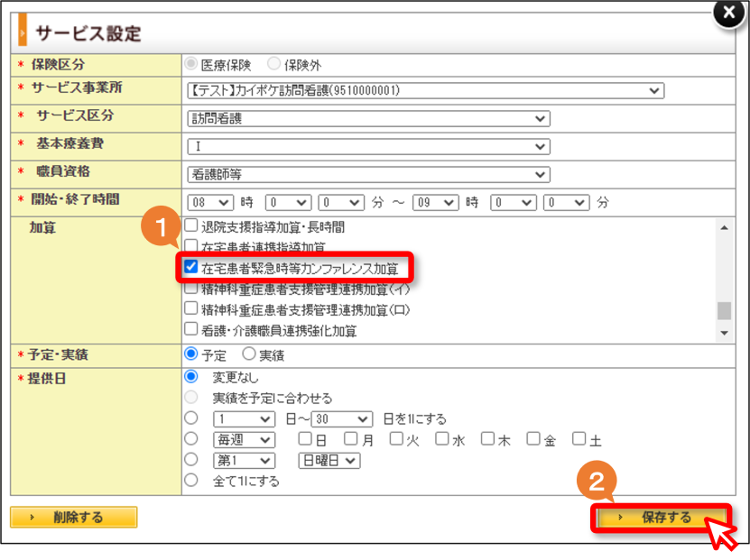This screenshot has width=750, height=560.
Task: Click the 保存する button
Action: point(662,518)
